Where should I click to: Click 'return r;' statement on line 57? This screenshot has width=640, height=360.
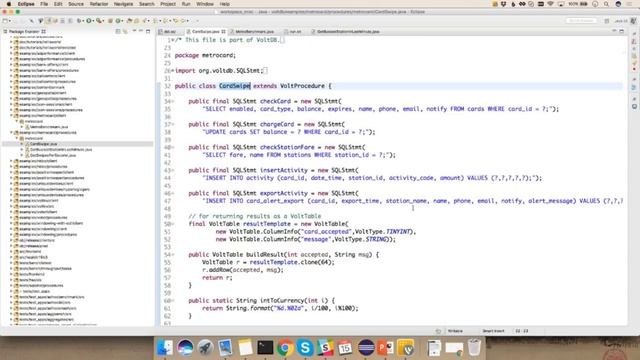point(217,278)
